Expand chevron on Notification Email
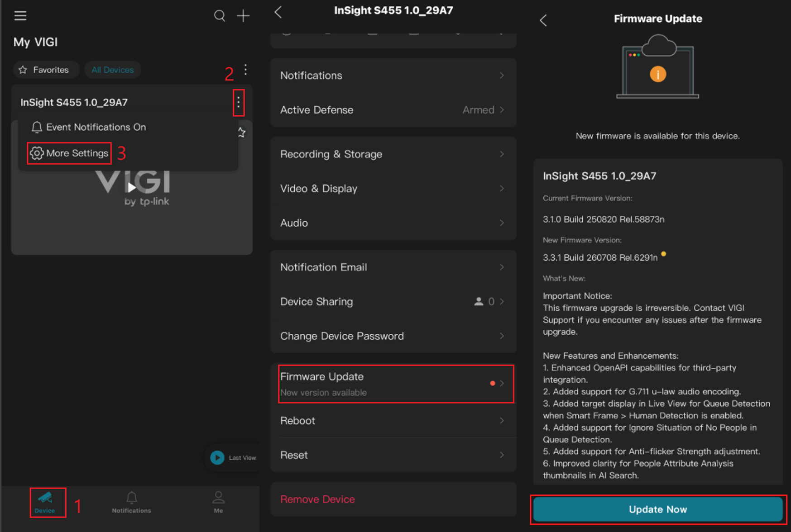The height and width of the screenshot is (532, 791). point(502,267)
